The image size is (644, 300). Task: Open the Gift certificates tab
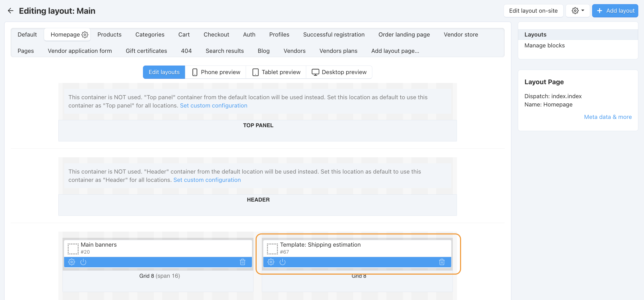tap(146, 51)
